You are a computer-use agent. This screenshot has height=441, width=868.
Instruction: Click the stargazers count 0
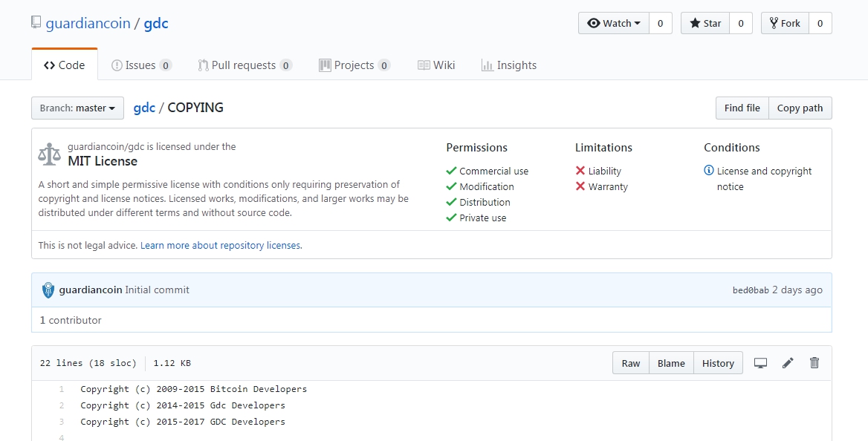(x=741, y=23)
